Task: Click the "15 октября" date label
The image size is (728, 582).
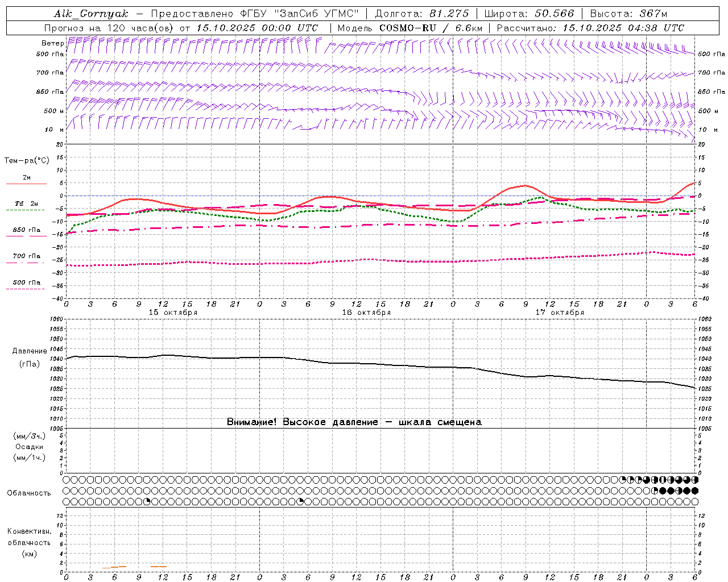Action: pos(173,313)
